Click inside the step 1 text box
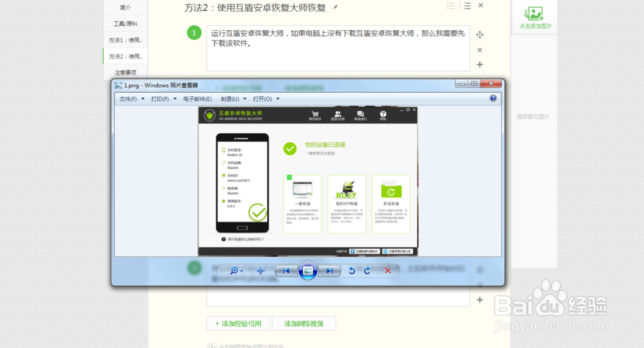This screenshot has width=644, height=348. (338, 48)
